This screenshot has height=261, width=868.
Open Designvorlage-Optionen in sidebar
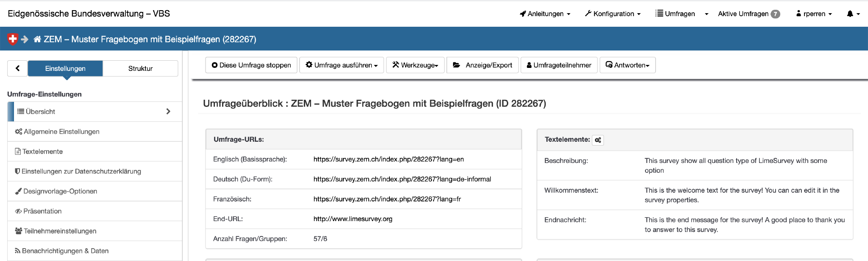click(95, 191)
